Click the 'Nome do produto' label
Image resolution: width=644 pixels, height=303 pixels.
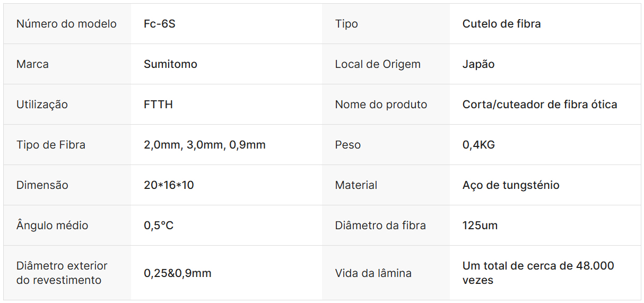click(381, 105)
